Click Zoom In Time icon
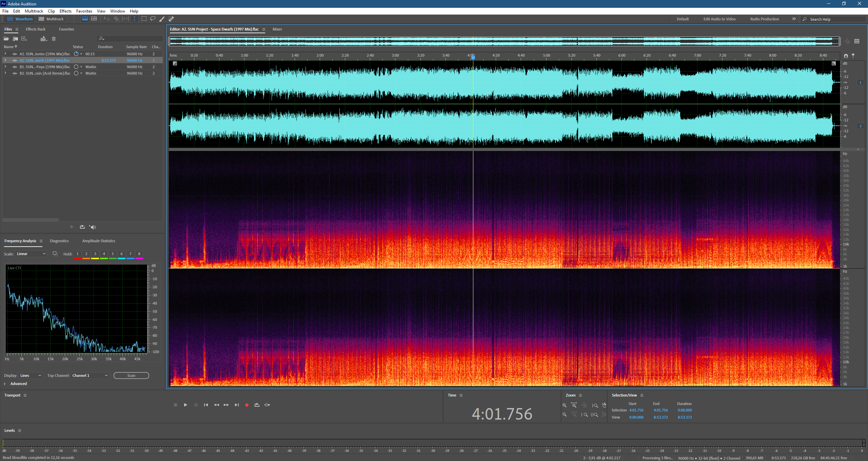The height and width of the screenshot is (461, 868). click(574, 405)
